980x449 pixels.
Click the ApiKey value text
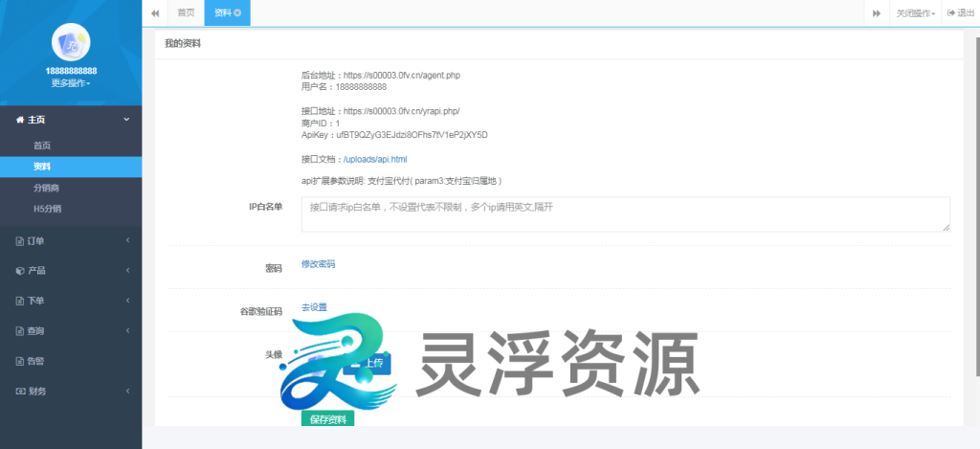click(412, 134)
